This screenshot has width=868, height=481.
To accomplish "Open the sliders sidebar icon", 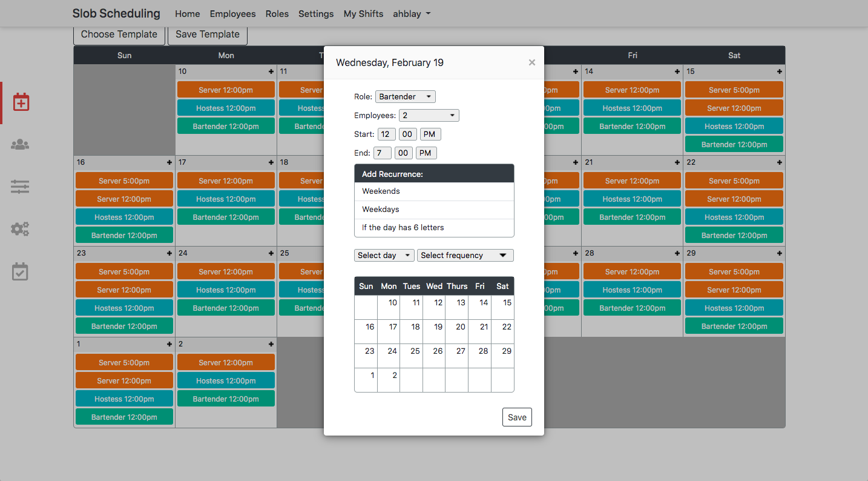I will (x=20, y=187).
